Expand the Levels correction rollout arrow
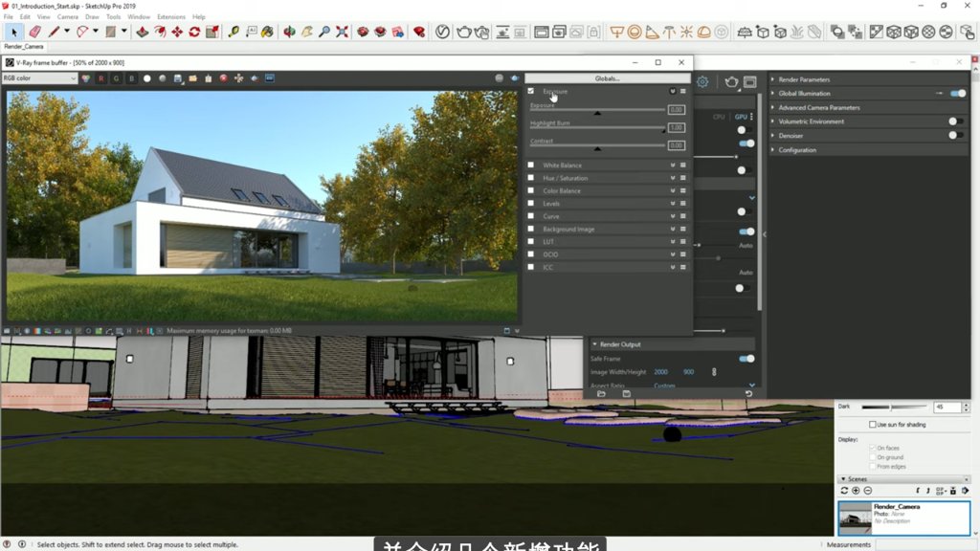 (x=673, y=204)
